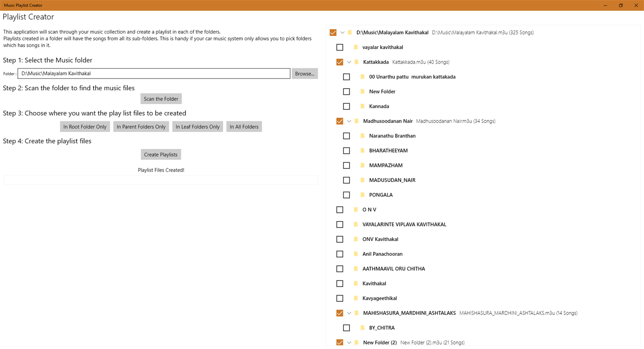Check the vayalar kavithakal checkbox

(340, 47)
